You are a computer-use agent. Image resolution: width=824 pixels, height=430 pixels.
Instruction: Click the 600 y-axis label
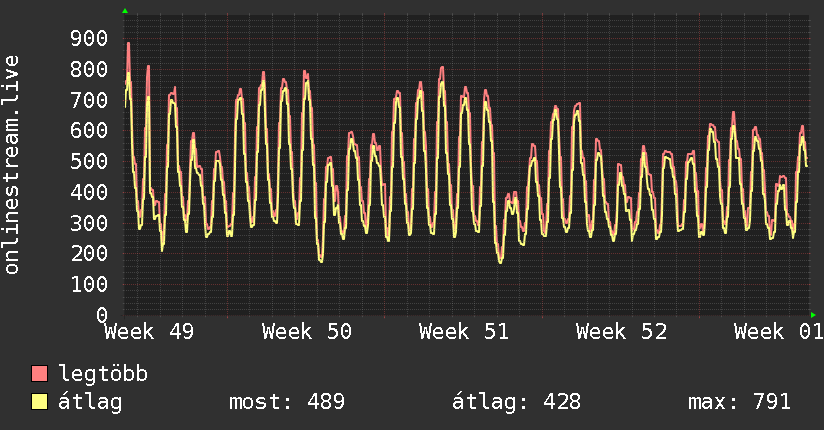[x=89, y=130]
